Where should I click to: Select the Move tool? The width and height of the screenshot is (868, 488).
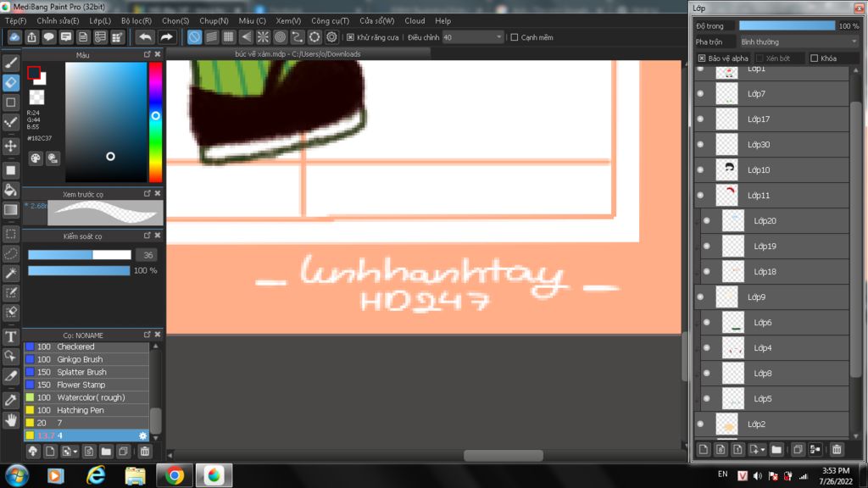[x=11, y=146]
